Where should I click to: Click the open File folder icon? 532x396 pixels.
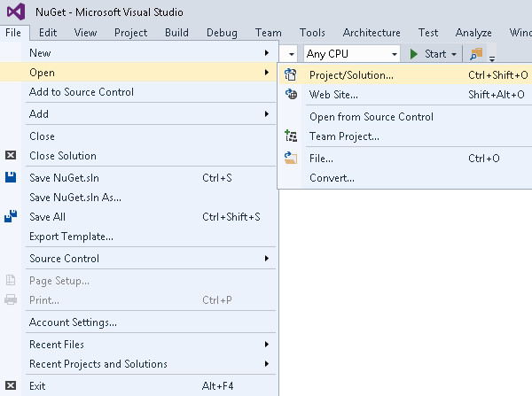[291, 159]
